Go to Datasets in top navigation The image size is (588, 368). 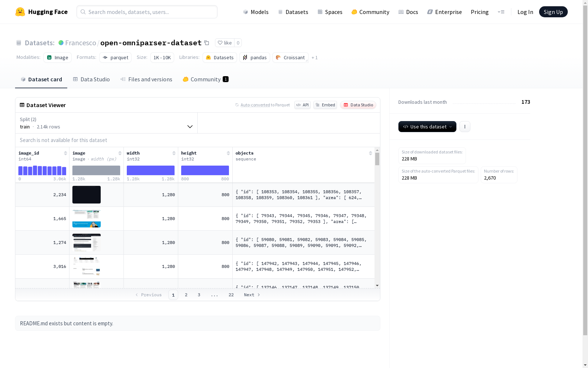(293, 12)
